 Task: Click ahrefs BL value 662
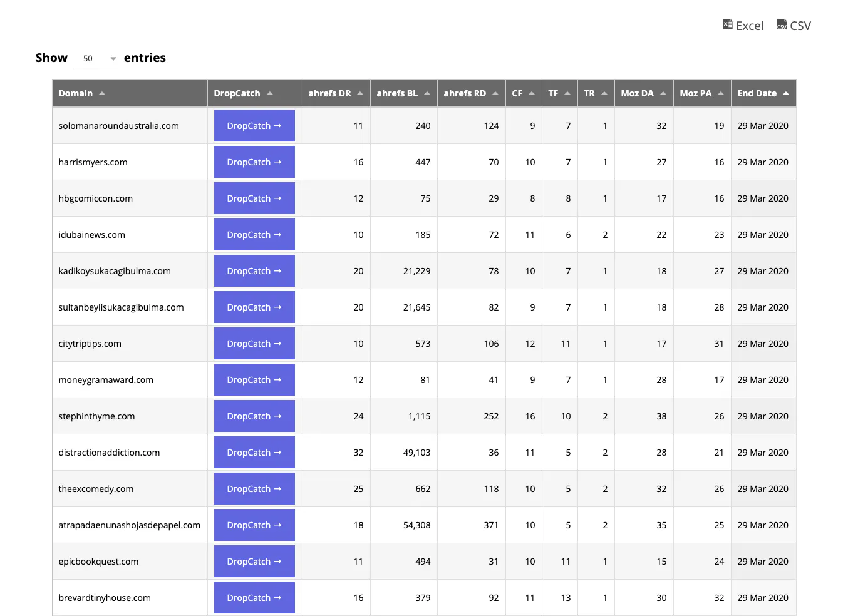(423, 489)
